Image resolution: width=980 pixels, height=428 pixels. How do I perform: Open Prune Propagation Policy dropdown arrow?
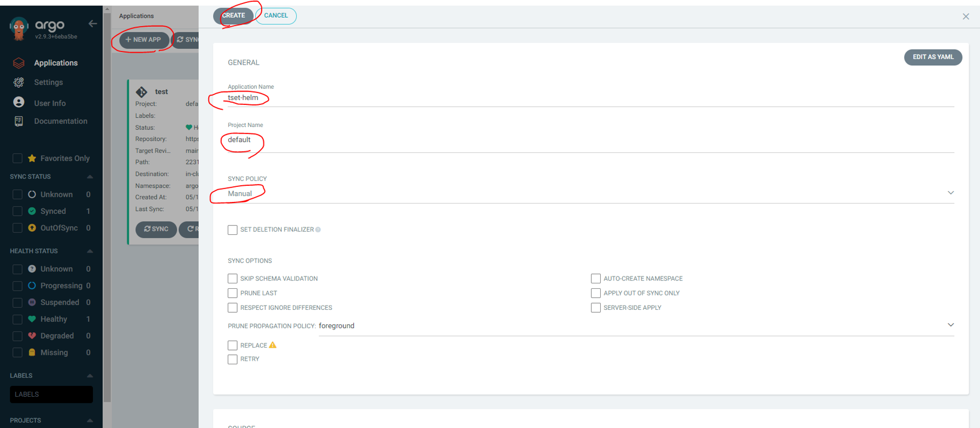[x=951, y=325]
